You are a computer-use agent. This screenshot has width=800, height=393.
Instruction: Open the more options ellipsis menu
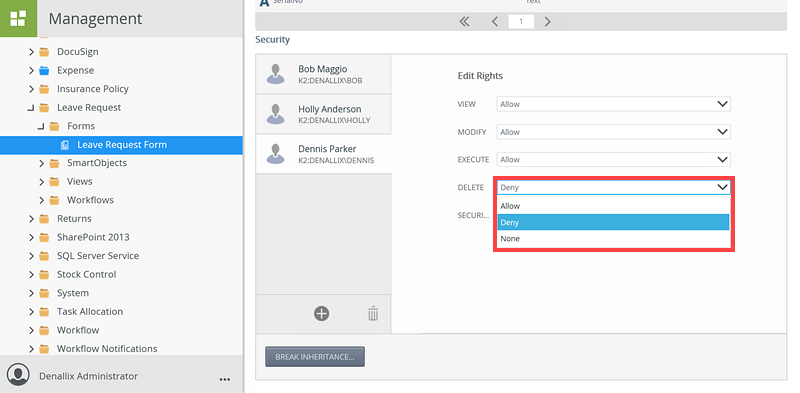224,379
